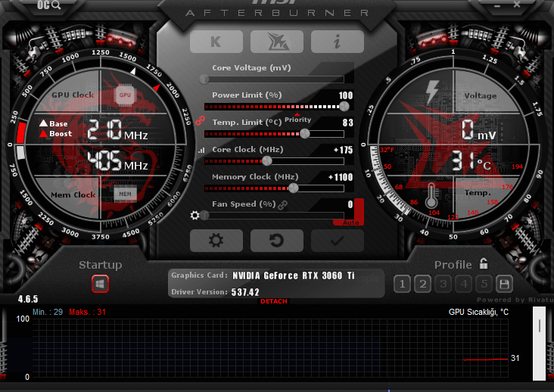Close the Afterburner window
Screen dimensions: 554x392
[517, 5]
